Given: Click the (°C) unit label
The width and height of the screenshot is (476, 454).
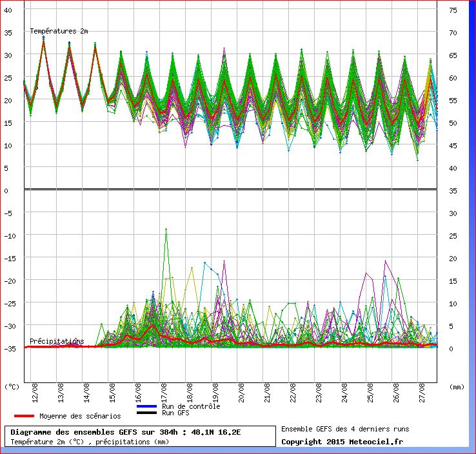Looking at the screenshot, I should (12, 387).
